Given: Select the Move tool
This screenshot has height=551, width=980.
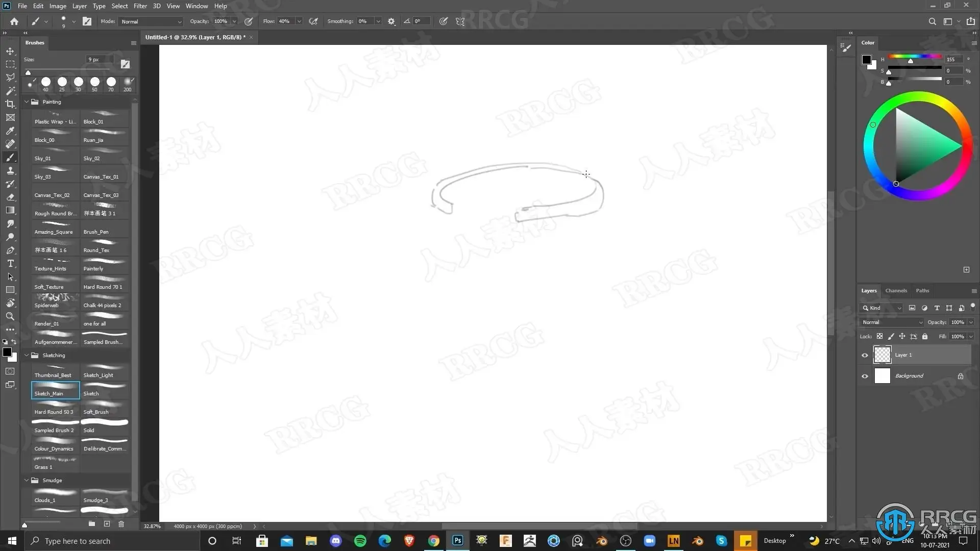Looking at the screenshot, I should coord(10,51).
